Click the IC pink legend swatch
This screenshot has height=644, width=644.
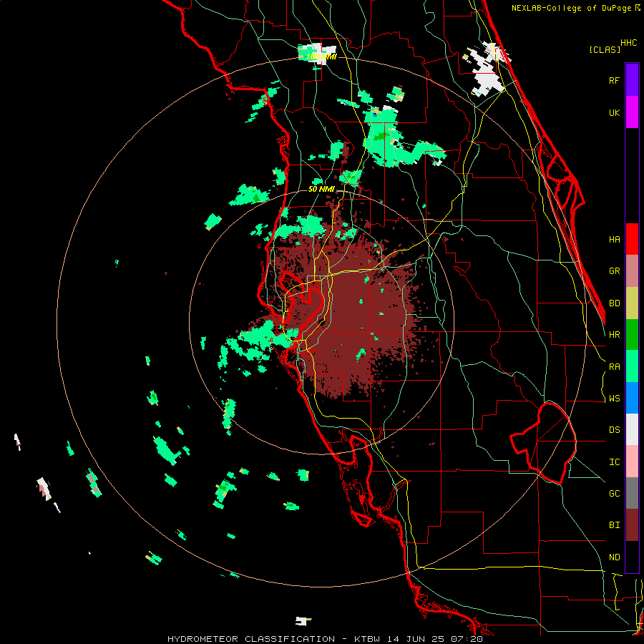tap(632, 462)
